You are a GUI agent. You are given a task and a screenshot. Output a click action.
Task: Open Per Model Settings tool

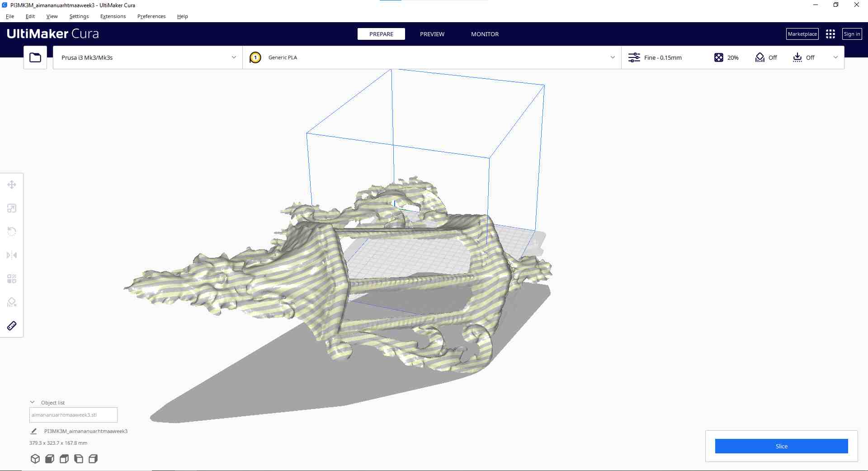coord(12,279)
